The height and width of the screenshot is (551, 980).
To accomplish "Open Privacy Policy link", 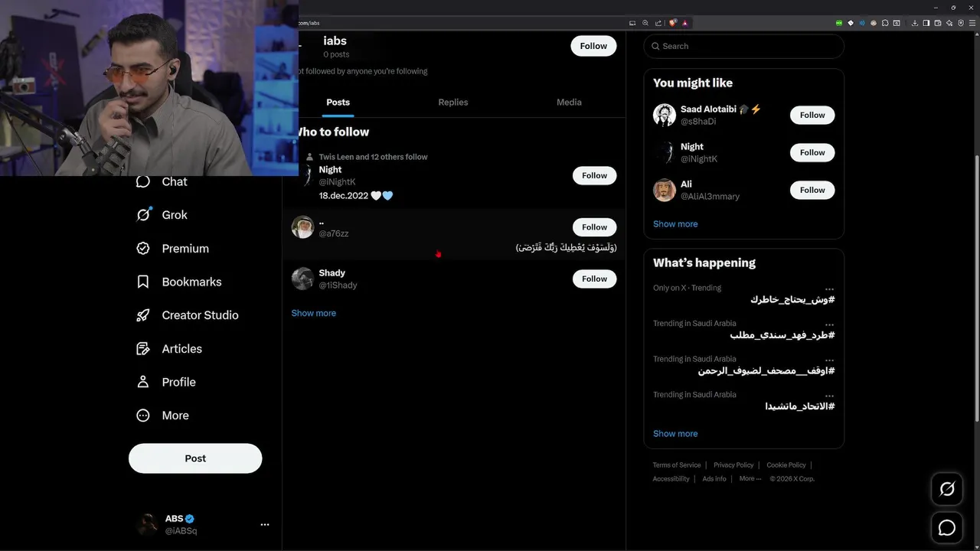I will pyautogui.click(x=733, y=465).
